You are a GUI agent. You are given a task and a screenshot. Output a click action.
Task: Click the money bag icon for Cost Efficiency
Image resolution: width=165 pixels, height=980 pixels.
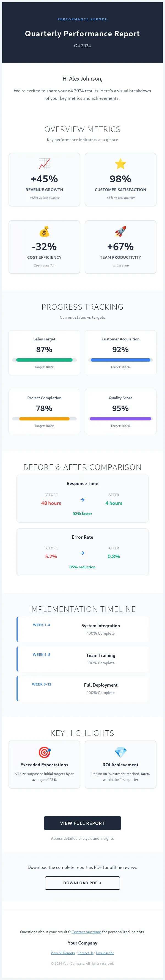point(44,231)
